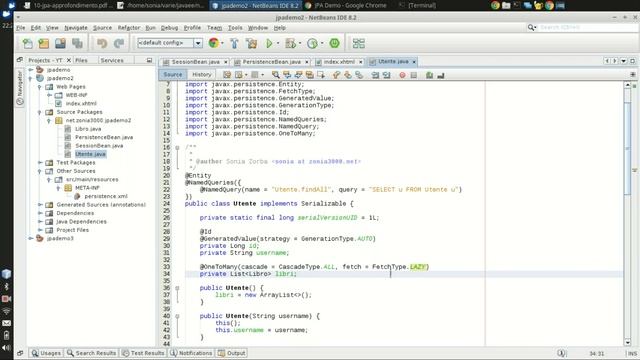Collapse the Utente(String) constructor fold at line 40
This screenshot has height=360, width=640.
click(177, 316)
